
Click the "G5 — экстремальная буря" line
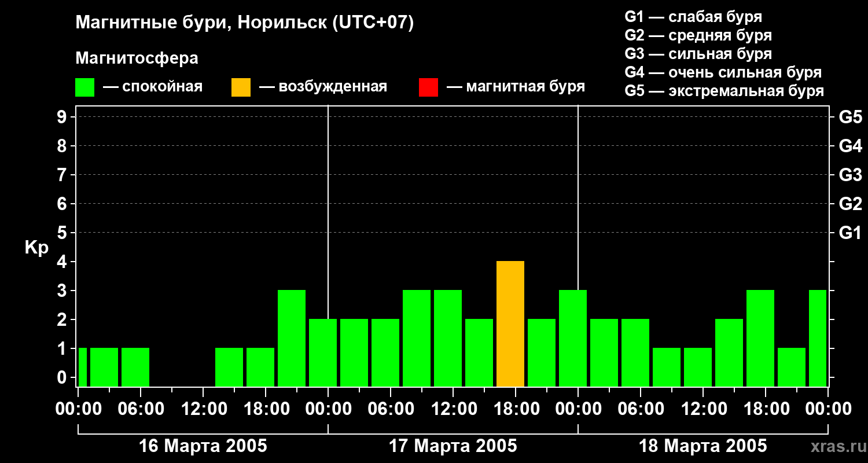[724, 91]
